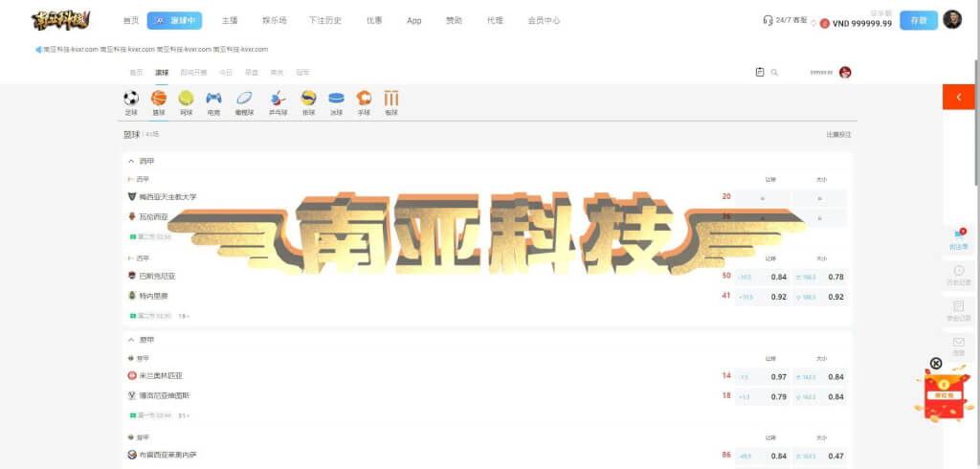
Task: Open the 优惠 menu item
Action: 374,21
